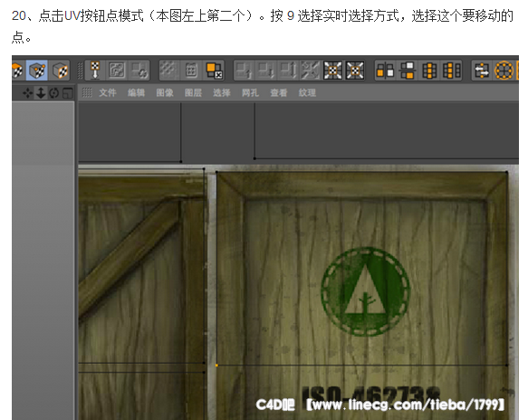Image resolution: width=528 pixels, height=420 pixels.
Task: Open the 编辑 menu
Action: click(136, 92)
